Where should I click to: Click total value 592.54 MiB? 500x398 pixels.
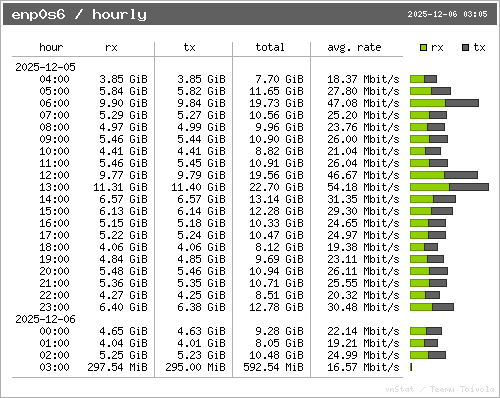(273, 367)
